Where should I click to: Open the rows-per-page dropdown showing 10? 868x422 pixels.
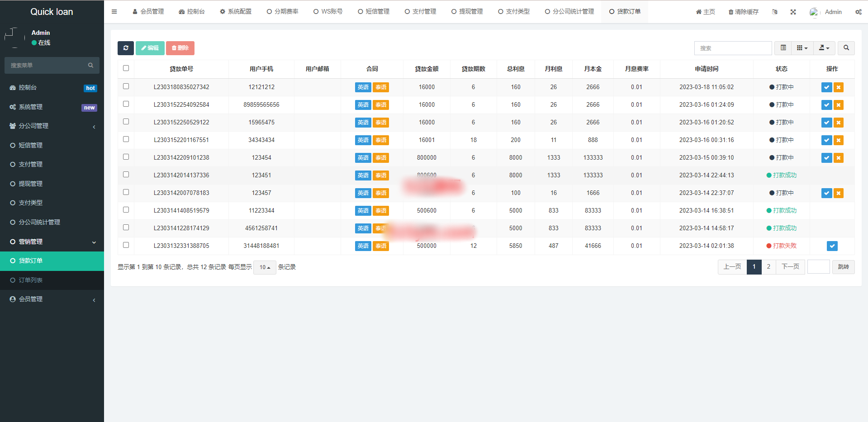point(265,267)
